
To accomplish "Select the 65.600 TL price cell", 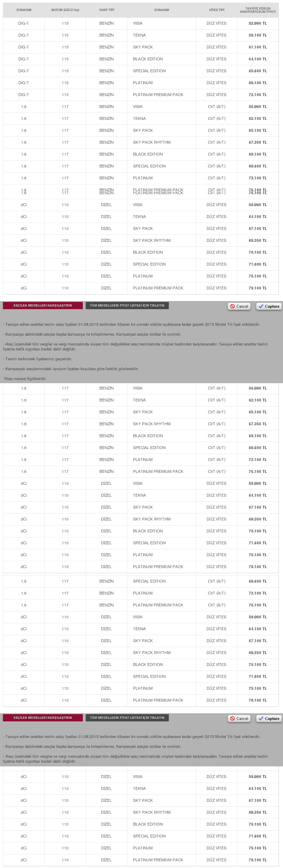I will [258, 71].
